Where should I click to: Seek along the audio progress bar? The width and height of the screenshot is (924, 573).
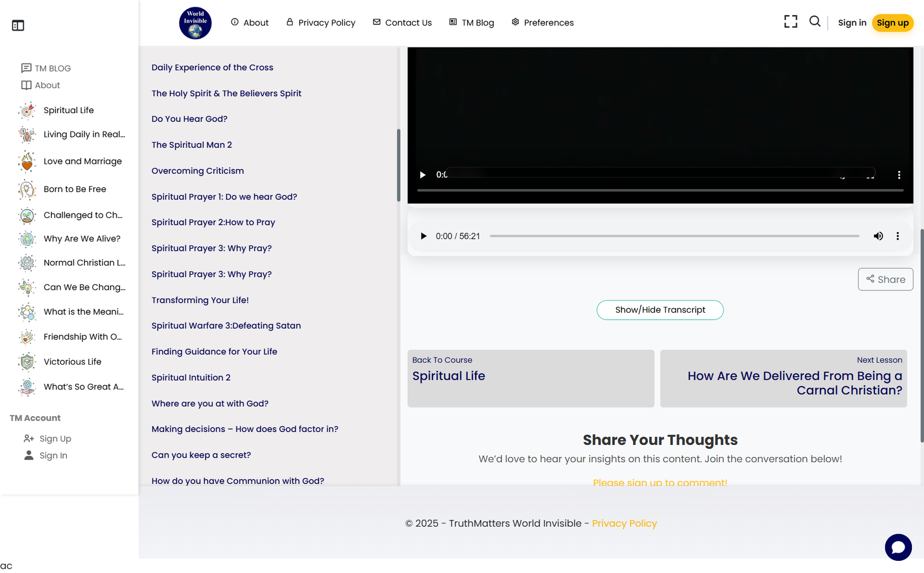coord(675,236)
